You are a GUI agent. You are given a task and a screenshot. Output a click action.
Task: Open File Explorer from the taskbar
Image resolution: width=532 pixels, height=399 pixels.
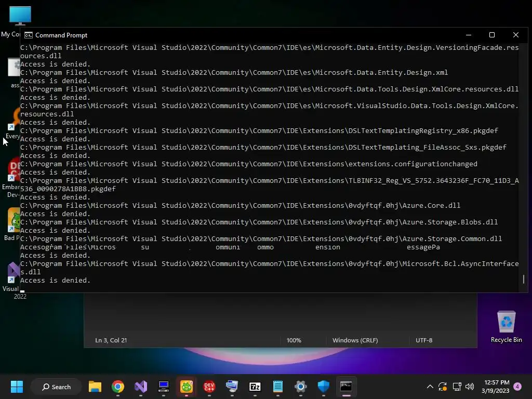click(x=95, y=387)
